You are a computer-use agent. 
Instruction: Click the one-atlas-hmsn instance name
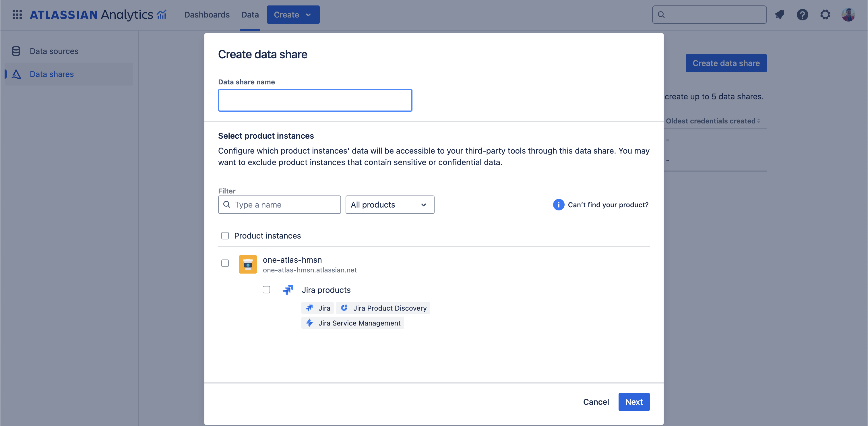(292, 260)
